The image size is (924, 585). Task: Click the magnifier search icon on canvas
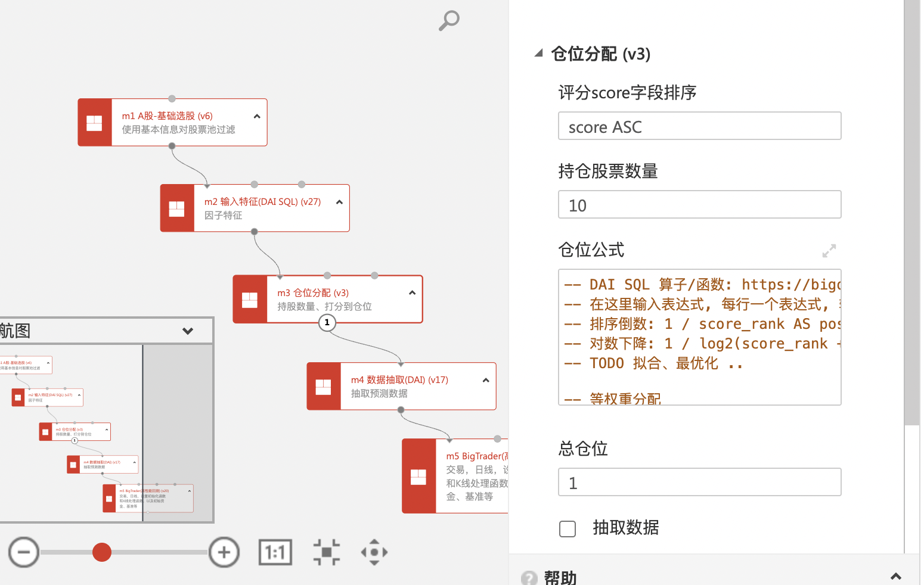point(449,20)
